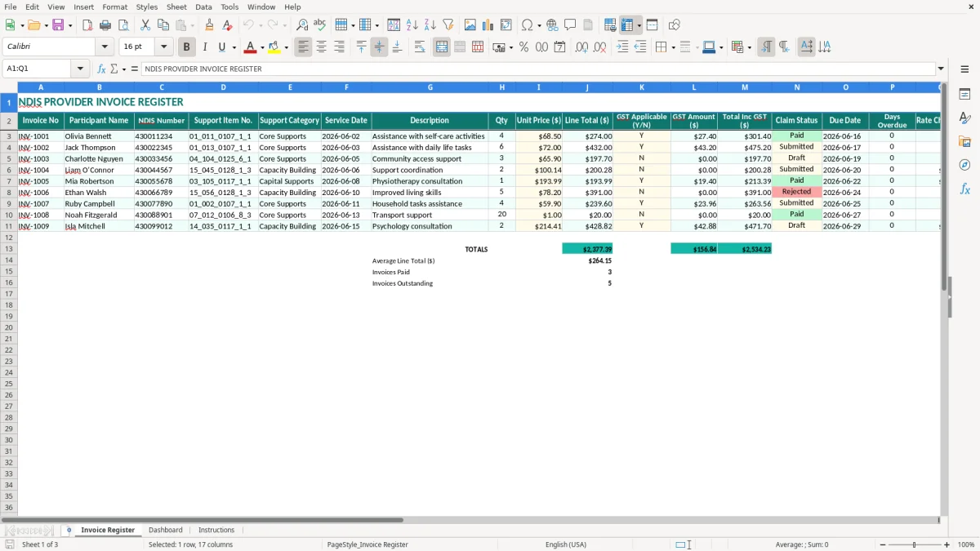Click the Font Color red swatch
Image resolution: width=980 pixels, height=551 pixels.
251,47
